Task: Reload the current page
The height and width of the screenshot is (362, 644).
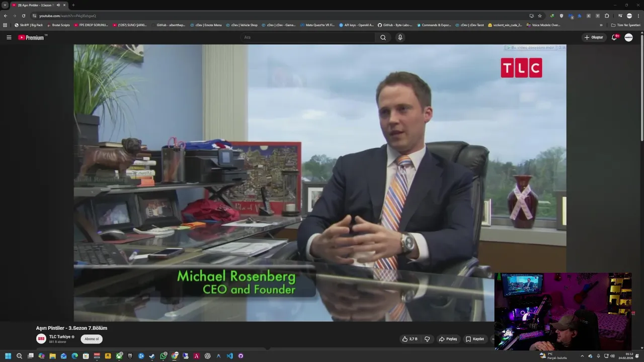Action: [x=23, y=16]
